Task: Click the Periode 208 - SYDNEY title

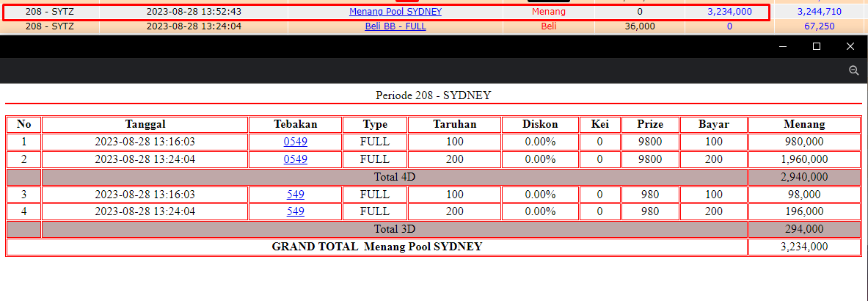Action: click(x=434, y=95)
